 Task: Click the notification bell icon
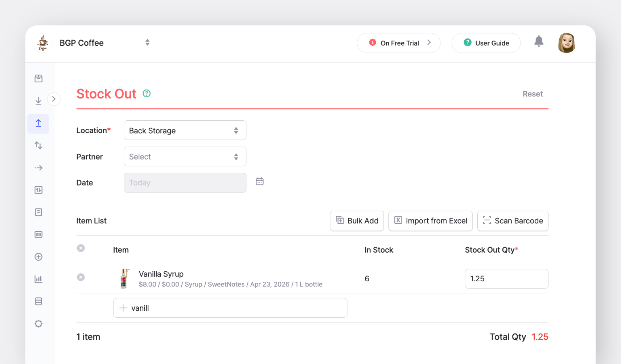[x=539, y=42]
